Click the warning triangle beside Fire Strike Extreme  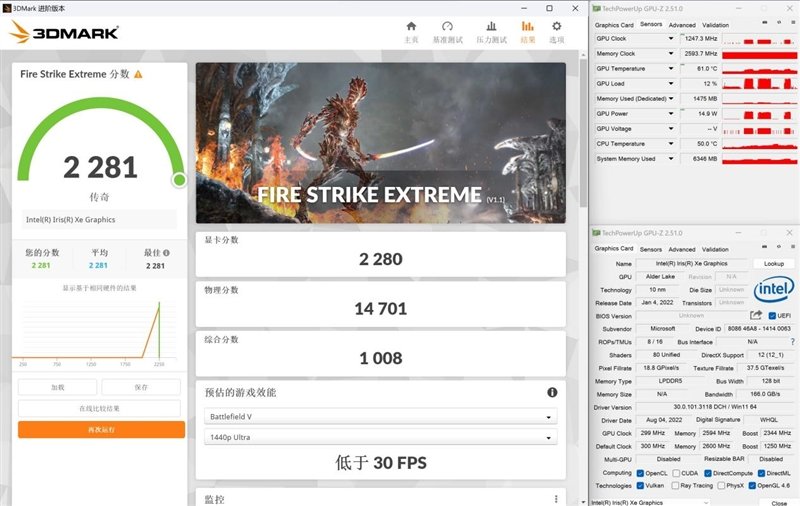pyautogui.click(x=138, y=74)
